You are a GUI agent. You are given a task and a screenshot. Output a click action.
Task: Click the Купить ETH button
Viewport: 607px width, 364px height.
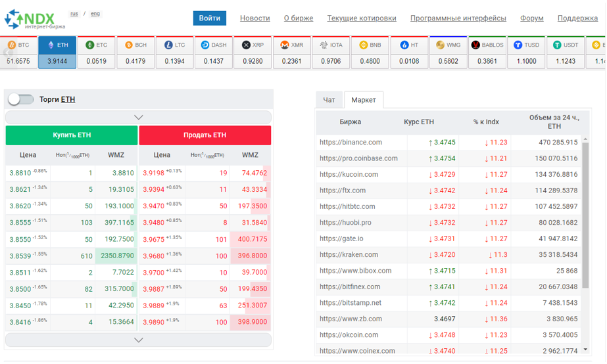72,135
